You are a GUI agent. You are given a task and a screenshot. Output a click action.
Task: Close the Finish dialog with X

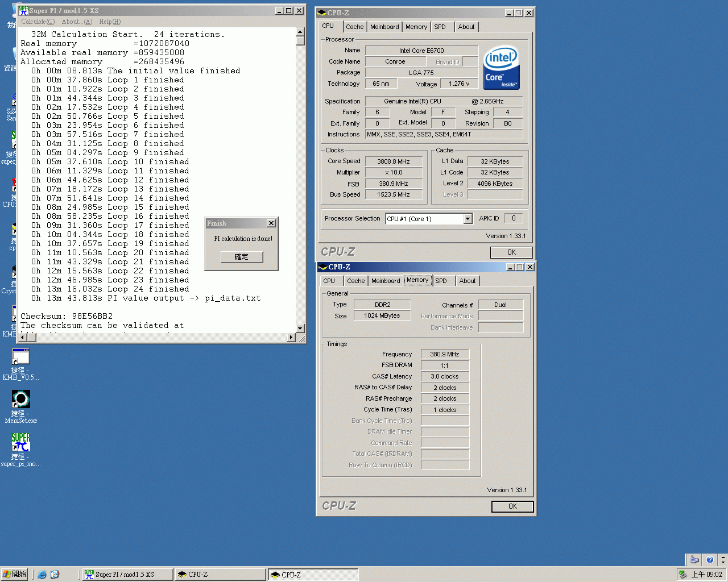[x=271, y=223]
